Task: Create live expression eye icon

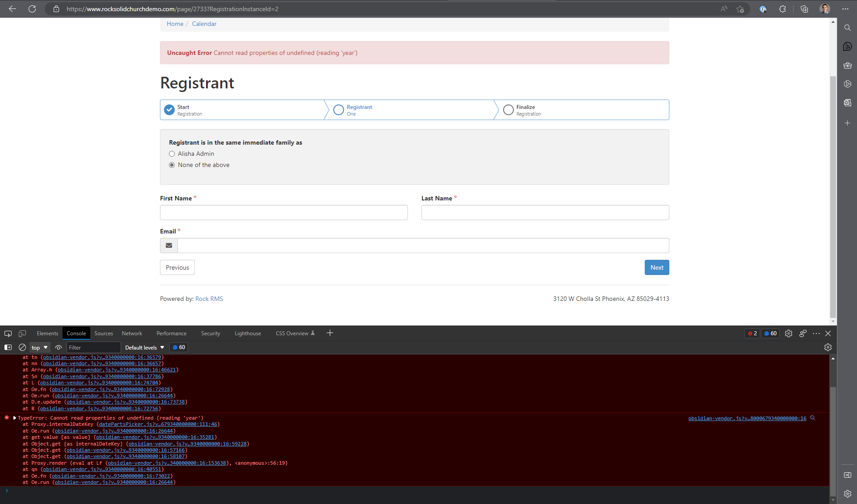Action: click(x=59, y=347)
